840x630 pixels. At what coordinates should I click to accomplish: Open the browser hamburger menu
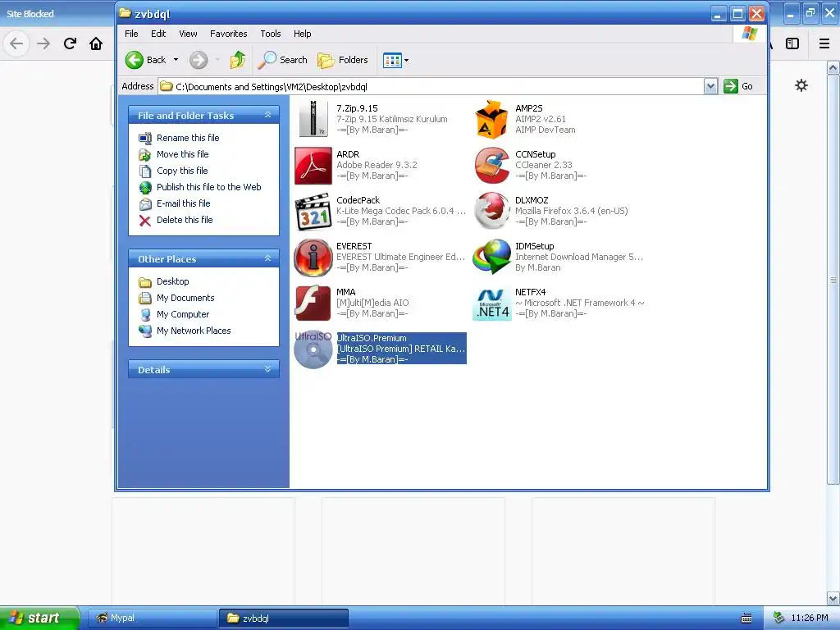(x=824, y=43)
